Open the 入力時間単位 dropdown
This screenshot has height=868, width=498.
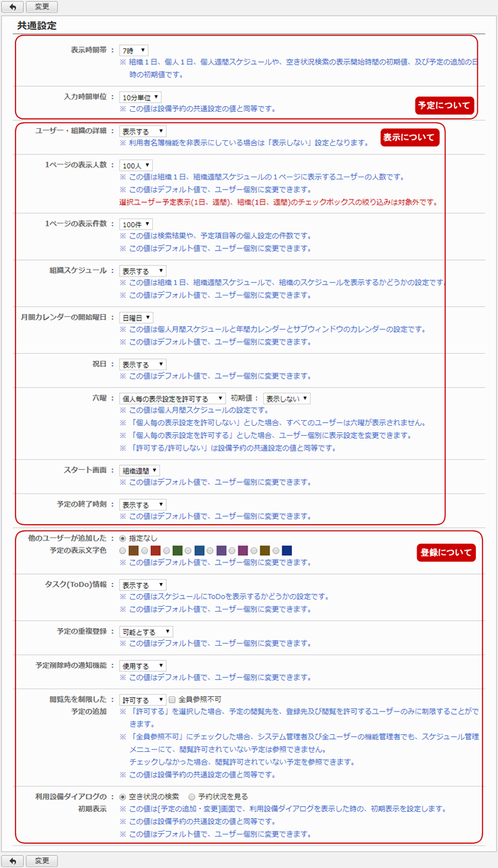140,97
